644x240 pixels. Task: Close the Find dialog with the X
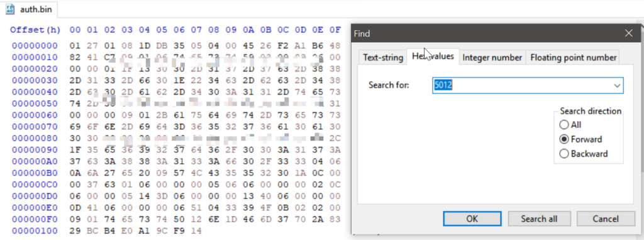pos(628,34)
